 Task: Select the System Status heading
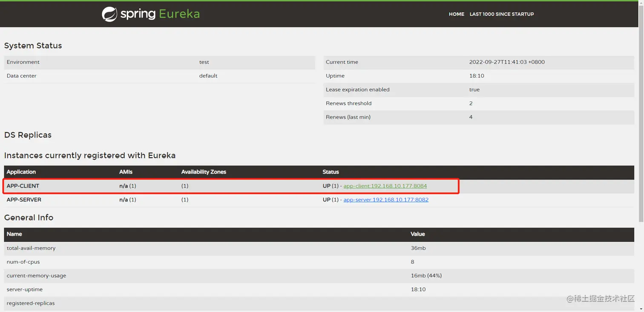point(33,46)
